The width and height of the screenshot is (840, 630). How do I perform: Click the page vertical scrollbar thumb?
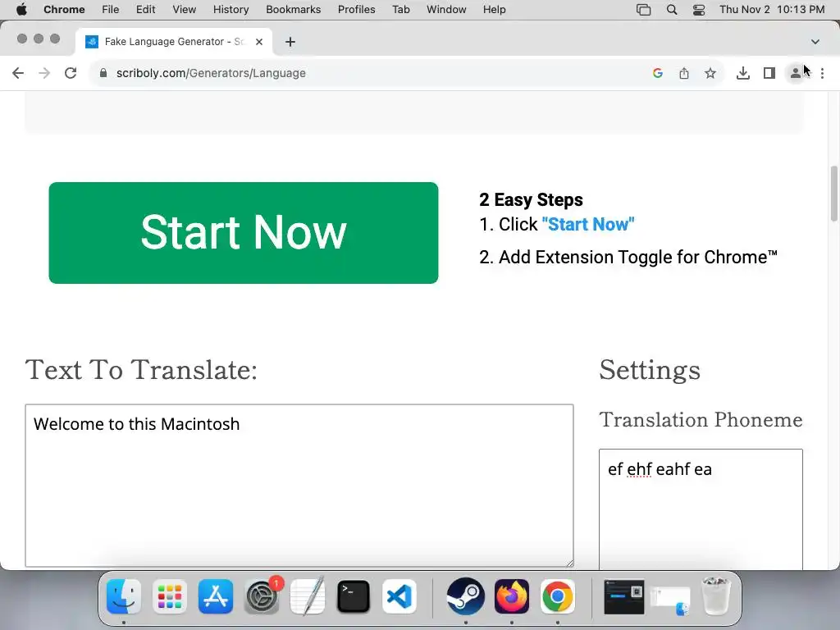(834, 194)
